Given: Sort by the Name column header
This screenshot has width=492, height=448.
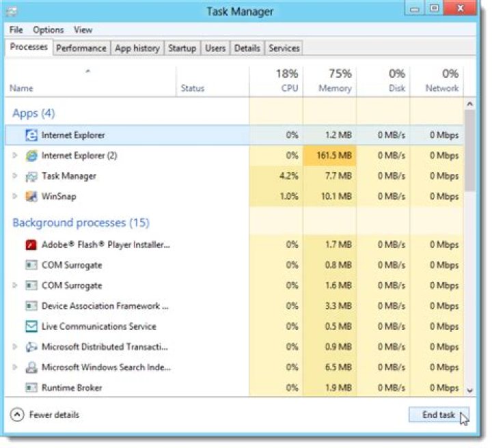Looking at the screenshot, I should pyautogui.click(x=90, y=81).
